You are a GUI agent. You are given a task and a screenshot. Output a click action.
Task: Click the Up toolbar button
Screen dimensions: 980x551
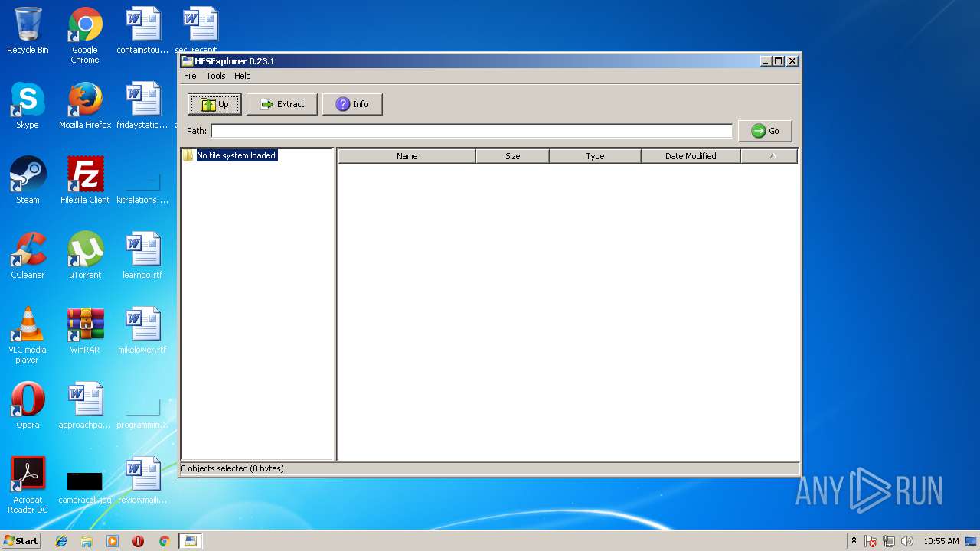(214, 104)
